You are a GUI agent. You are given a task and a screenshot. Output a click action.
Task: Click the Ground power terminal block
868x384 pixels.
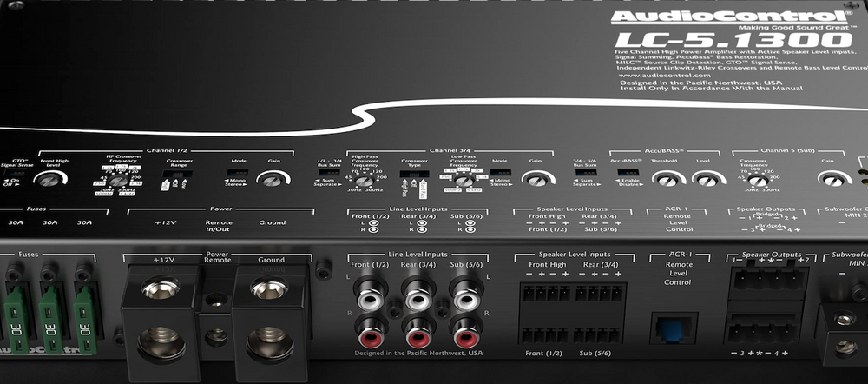[x=269, y=313]
